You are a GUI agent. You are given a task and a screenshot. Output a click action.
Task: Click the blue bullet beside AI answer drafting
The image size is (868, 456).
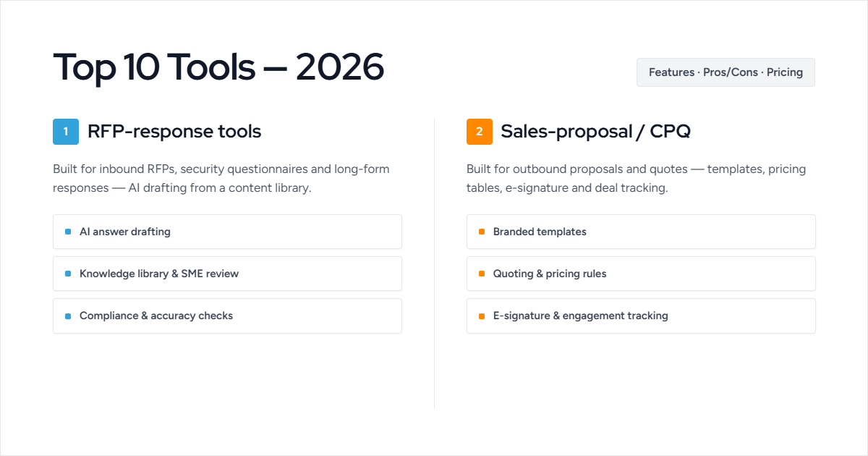(68, 232)
